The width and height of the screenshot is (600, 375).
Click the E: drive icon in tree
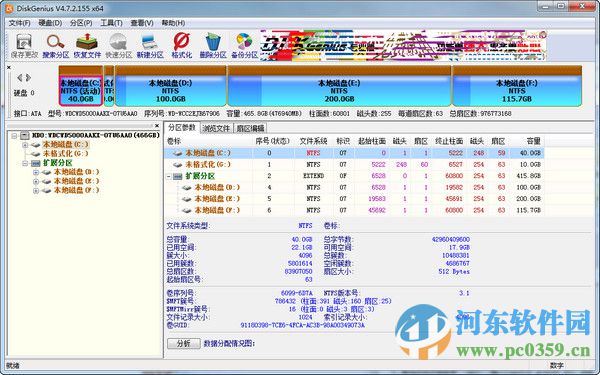46,181
